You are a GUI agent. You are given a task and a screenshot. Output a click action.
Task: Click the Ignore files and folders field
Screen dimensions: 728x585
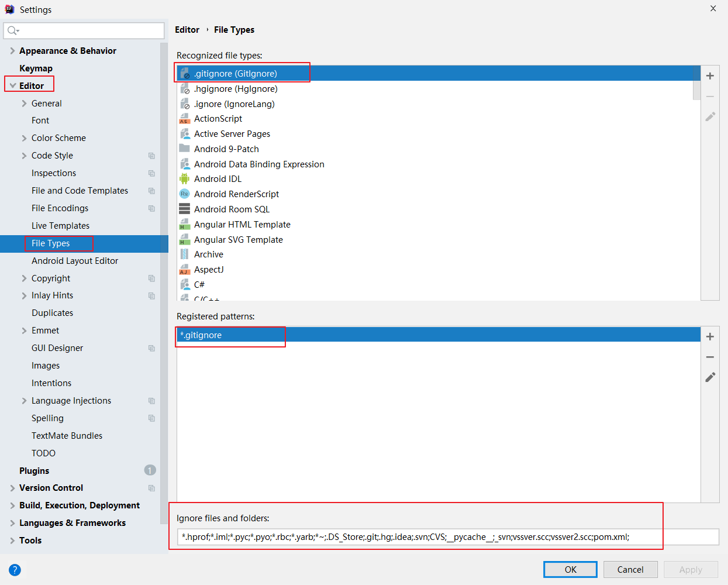[x=448, y=537]
